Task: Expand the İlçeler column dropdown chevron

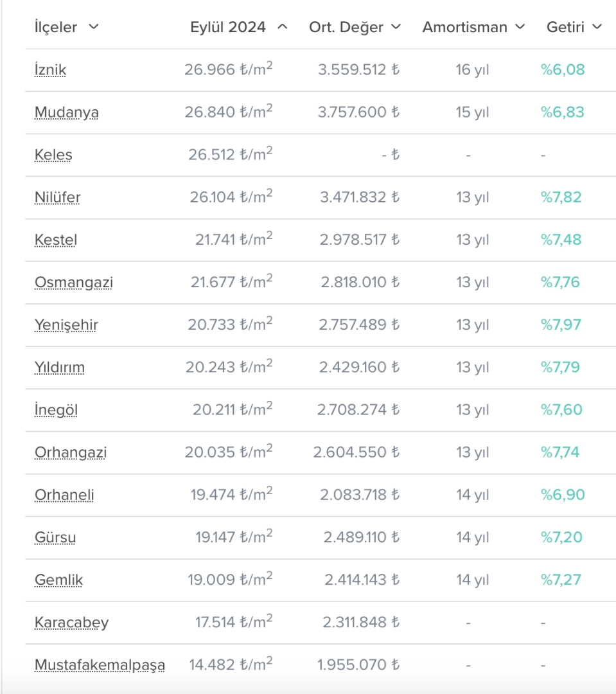Action: (x=94, y=27)
